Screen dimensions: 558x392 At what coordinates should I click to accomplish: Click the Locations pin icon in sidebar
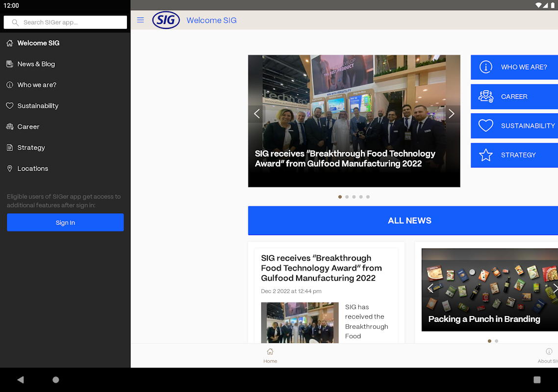tap(10, 169)
